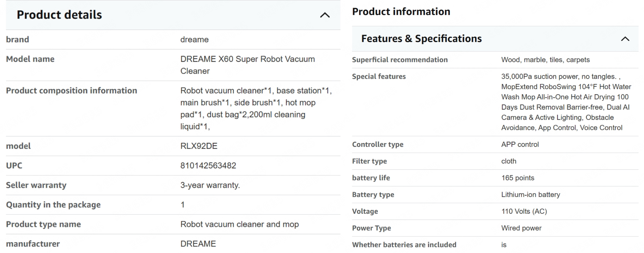Select the 'APP control' value

(x=520, y=144)
